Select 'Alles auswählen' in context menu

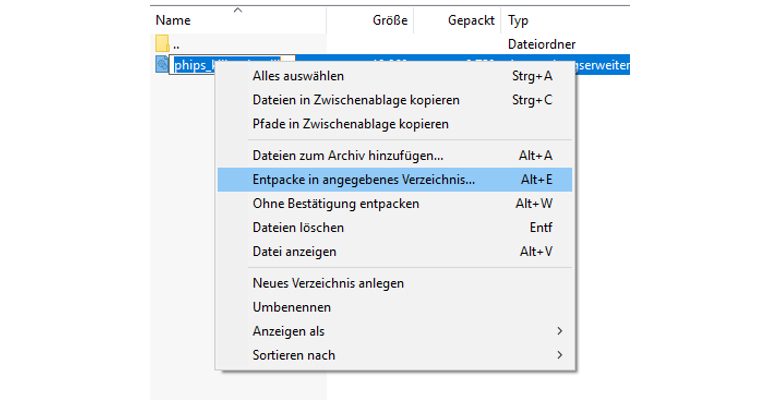pyautogui.click(x=298, y=76)
